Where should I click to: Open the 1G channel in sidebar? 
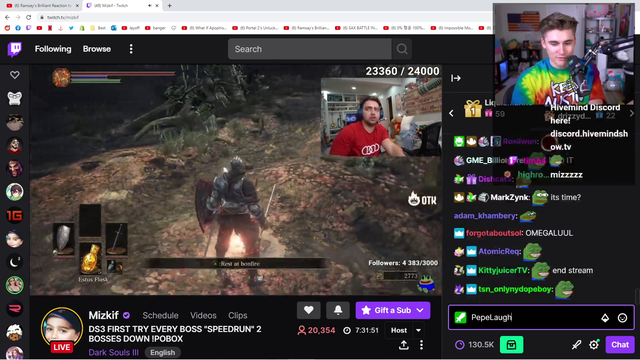15,216
